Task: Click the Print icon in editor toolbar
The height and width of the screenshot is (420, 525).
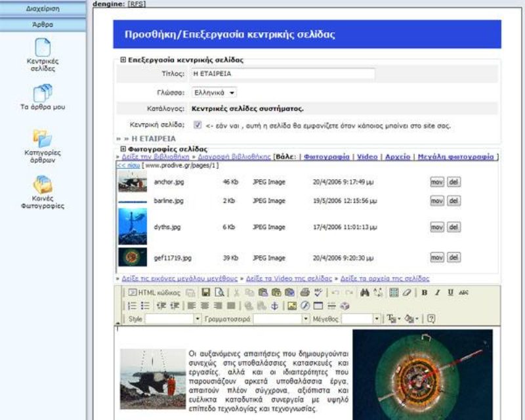Action: 304,293
